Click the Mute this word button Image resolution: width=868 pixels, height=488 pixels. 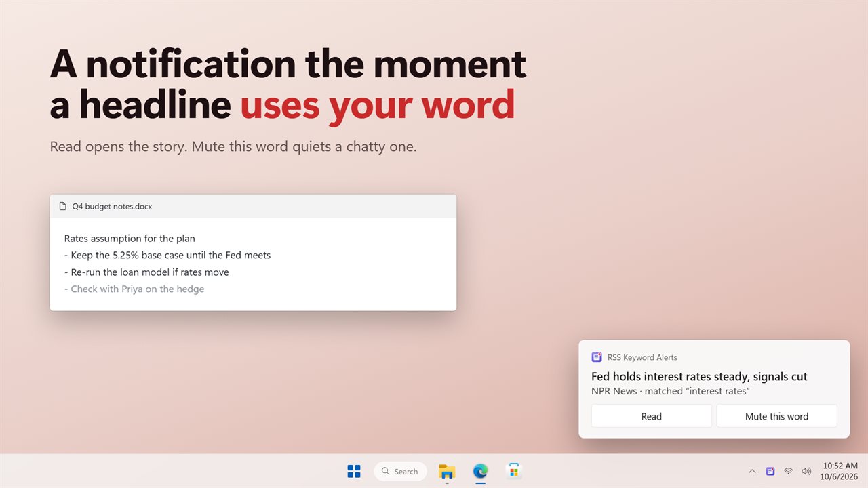776,416
